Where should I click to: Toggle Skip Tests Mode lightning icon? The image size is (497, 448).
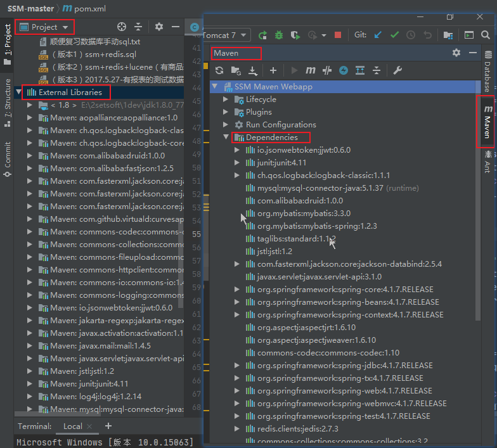point(344,70)
